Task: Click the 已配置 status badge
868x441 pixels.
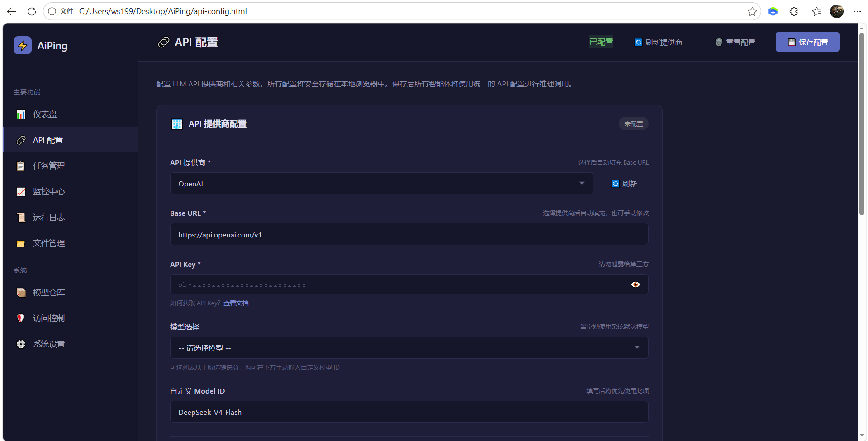Action: click(601, 42)
